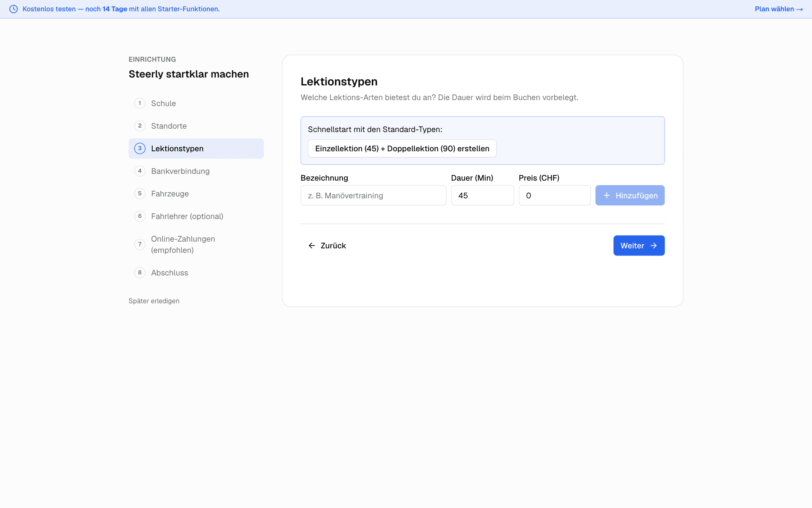Select the Lektionstypen step
The image size is (812, 508).
(196, 149)
